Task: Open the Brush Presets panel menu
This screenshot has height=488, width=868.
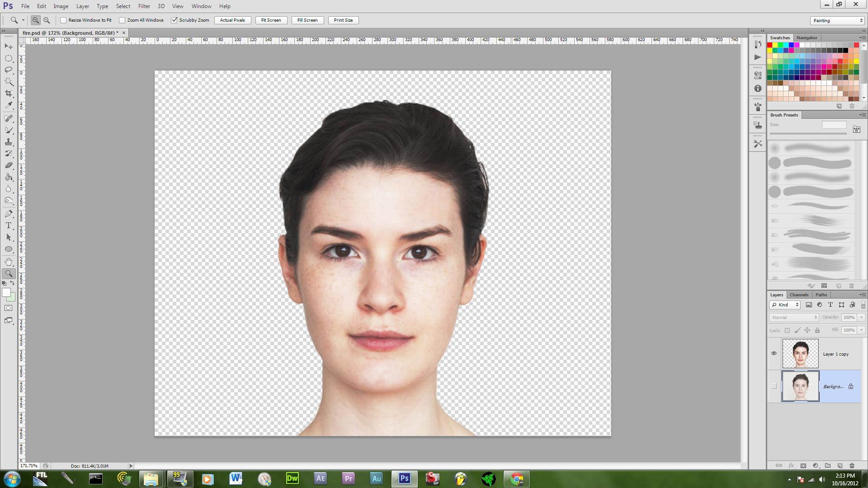Action: tap(862, 115)
